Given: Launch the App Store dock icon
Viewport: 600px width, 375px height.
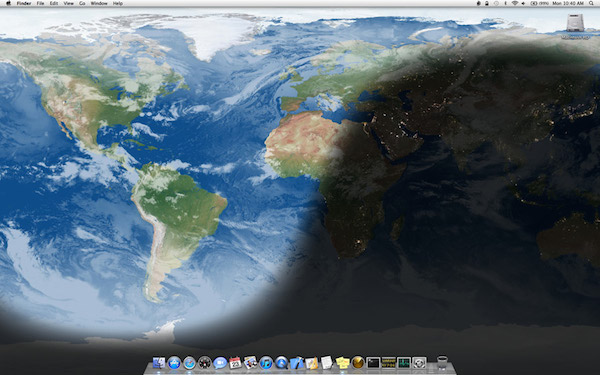Looking at the screenshot, I should pos(174,362).
